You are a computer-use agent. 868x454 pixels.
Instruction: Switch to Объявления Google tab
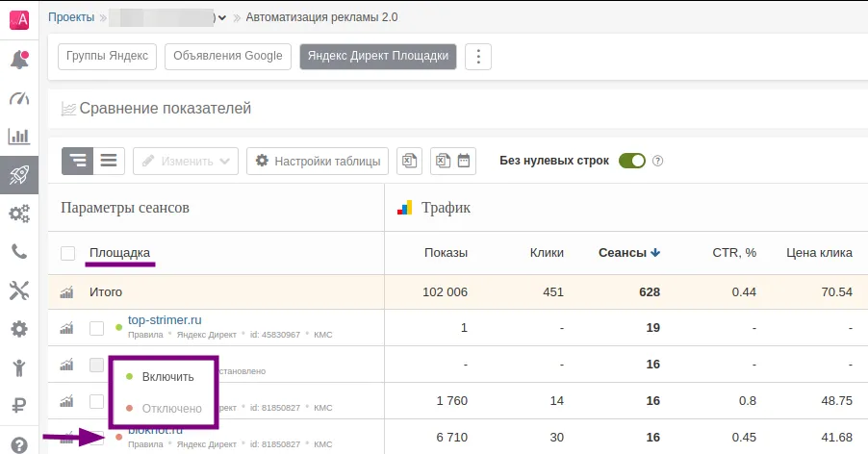228,57
